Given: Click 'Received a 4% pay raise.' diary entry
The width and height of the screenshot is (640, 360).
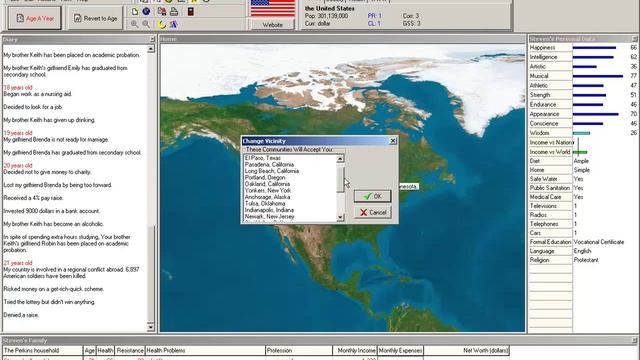Looking at the screenshot, I should point(34,198).
